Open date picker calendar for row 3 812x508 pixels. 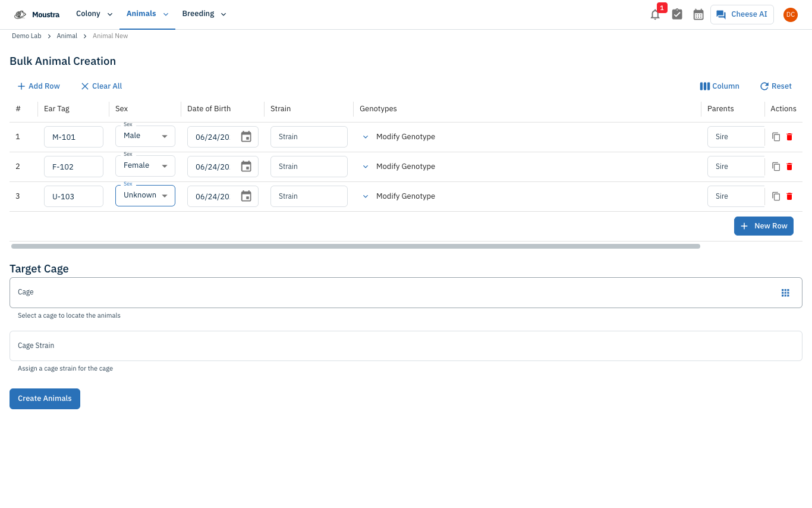tap(246, 196)
